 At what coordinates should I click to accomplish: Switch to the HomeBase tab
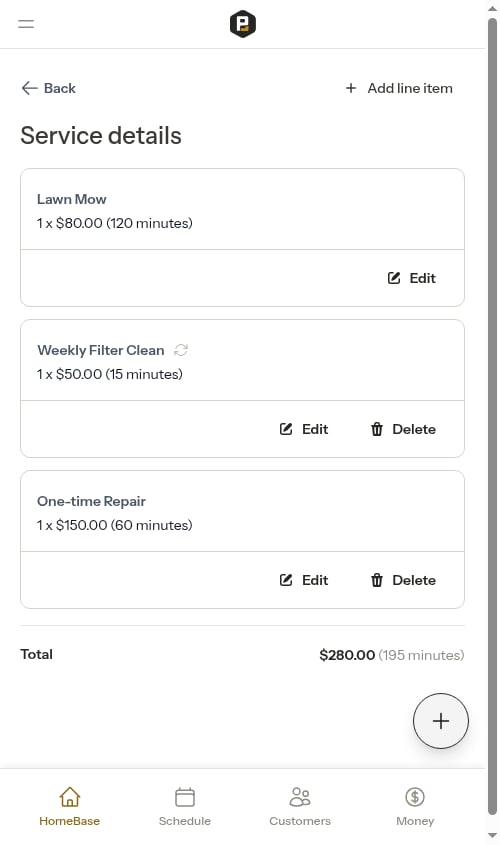tap(70, 807)
